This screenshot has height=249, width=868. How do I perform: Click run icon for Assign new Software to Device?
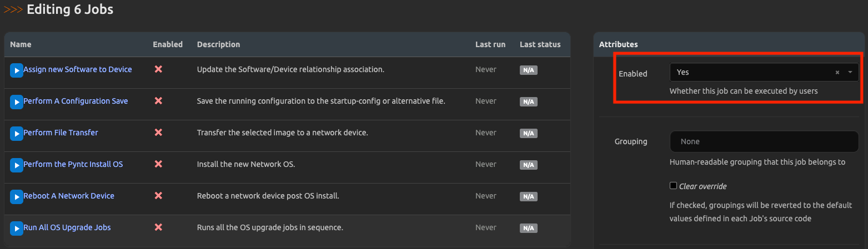pyautogui.click(x=16, y=70)
